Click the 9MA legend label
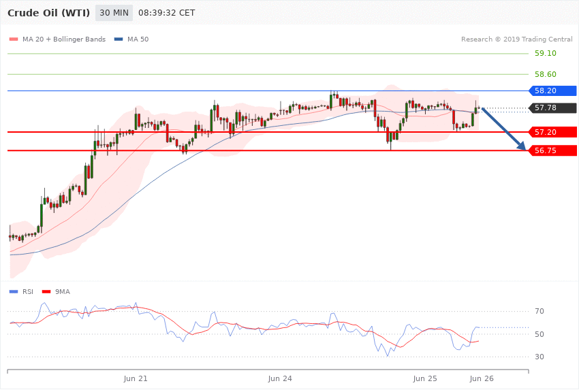This screenshot has width=579, height=392. (63, 292)
